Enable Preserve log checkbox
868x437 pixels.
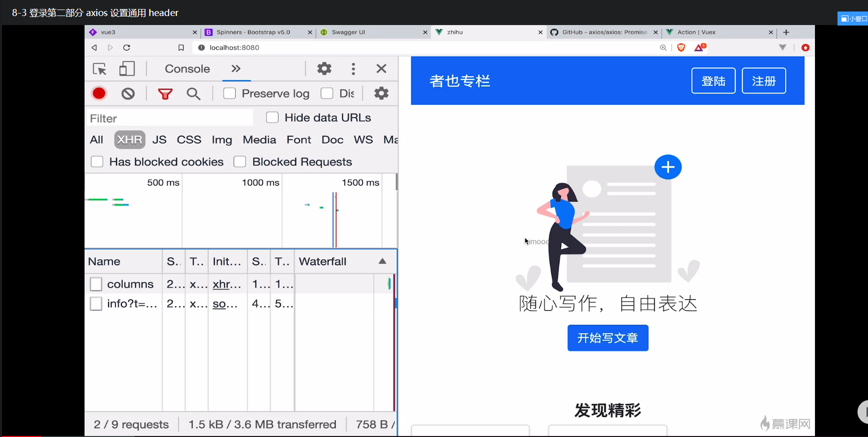click(230, 94)
